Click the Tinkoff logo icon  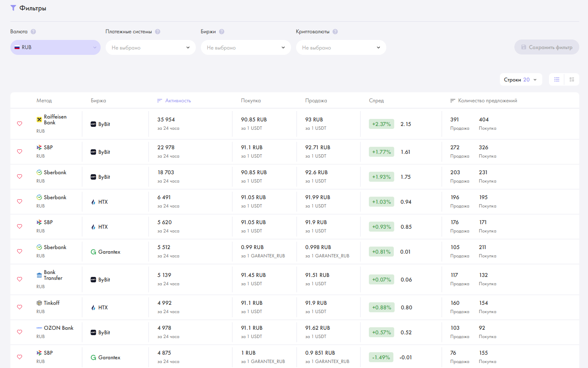pos(39,303)
